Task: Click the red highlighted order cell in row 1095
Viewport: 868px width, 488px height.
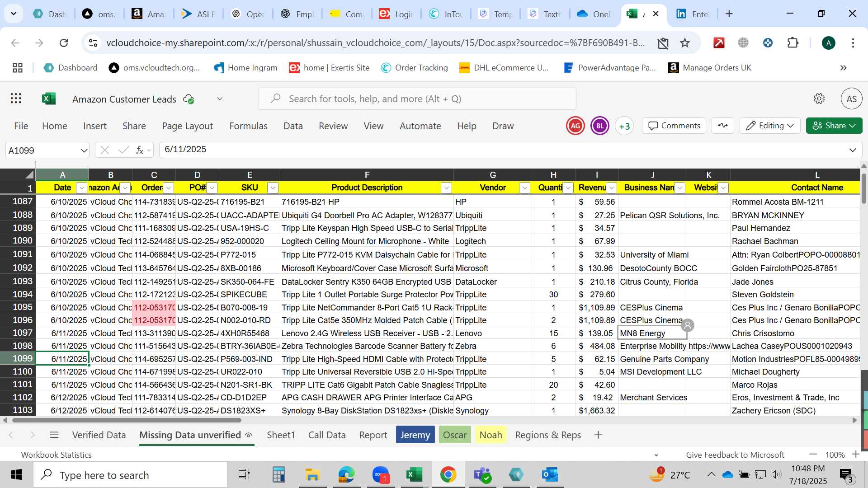Action: [154, 307]
